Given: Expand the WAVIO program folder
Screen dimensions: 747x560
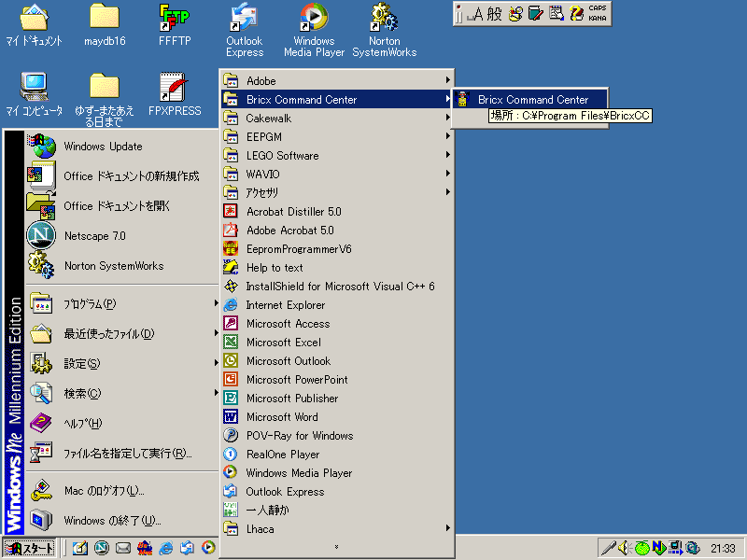Looking at the screenshot, I should pos(337,174).
